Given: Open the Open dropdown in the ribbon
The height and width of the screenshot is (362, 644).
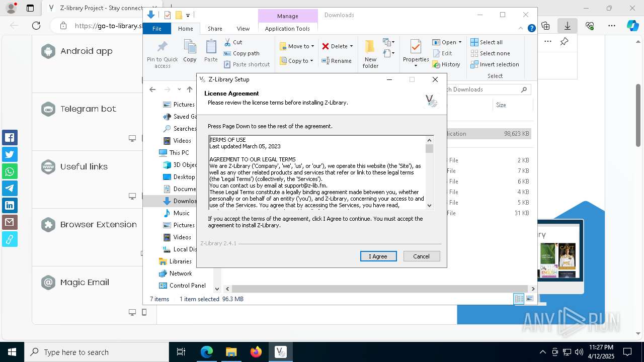Looking at the screenshot, I should [447, 42].
